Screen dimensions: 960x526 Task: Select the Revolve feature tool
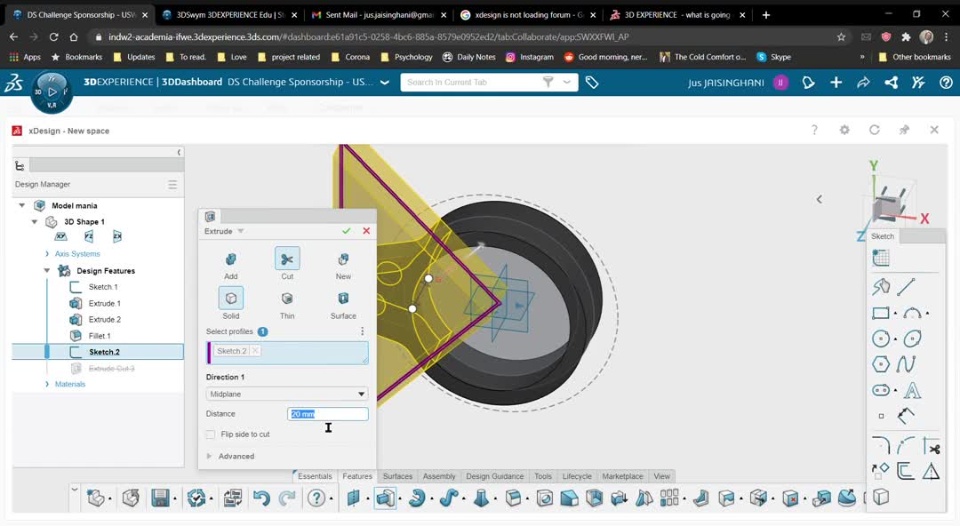pyautogui.click(x=417, y=498)
